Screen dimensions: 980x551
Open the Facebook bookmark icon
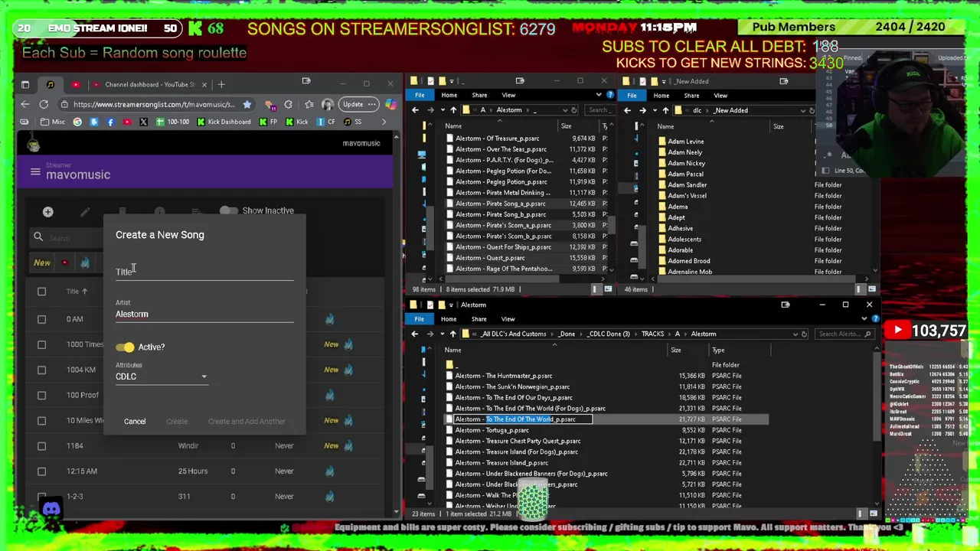(x=110, y=122)
